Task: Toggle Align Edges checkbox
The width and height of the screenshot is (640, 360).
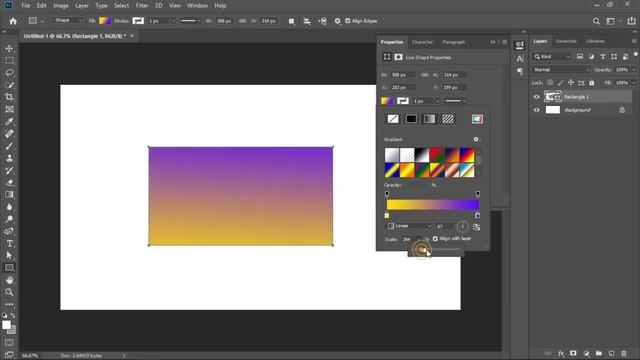Action: click(348, 21)
